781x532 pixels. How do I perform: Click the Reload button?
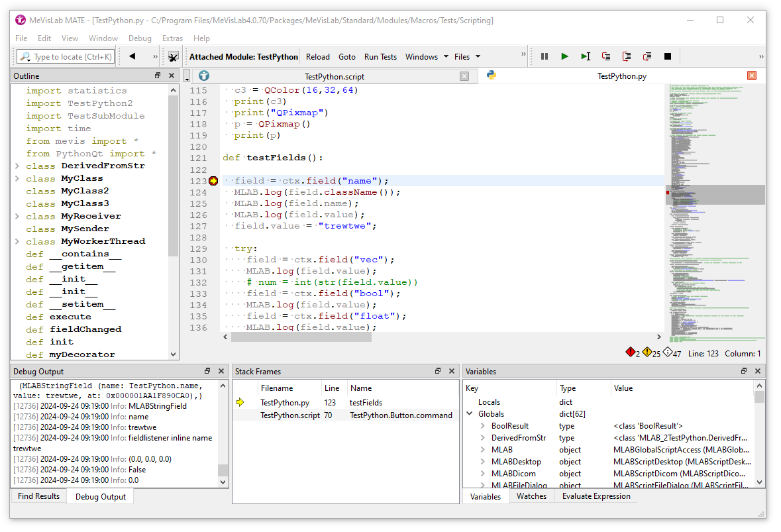click(x=318, y=57)
